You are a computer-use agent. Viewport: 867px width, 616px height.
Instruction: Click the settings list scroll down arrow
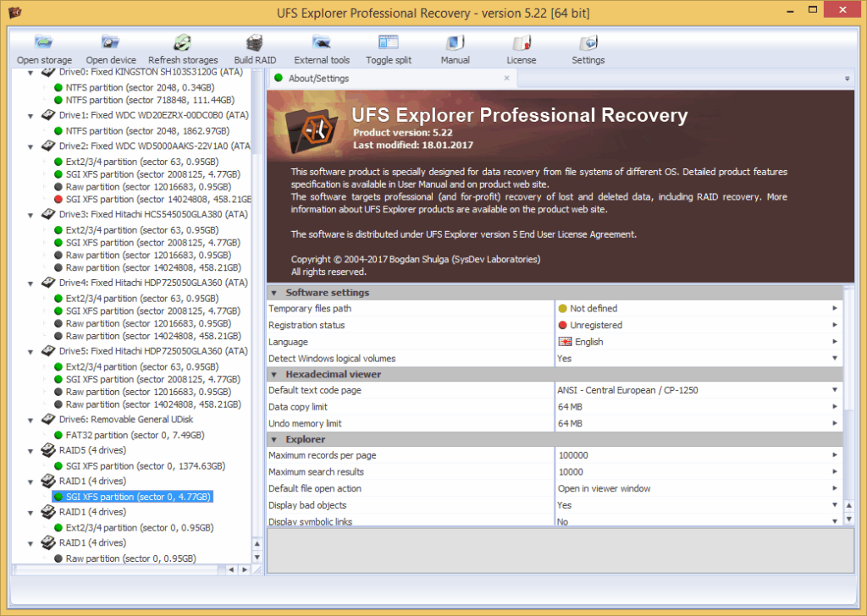pos(848,520)
